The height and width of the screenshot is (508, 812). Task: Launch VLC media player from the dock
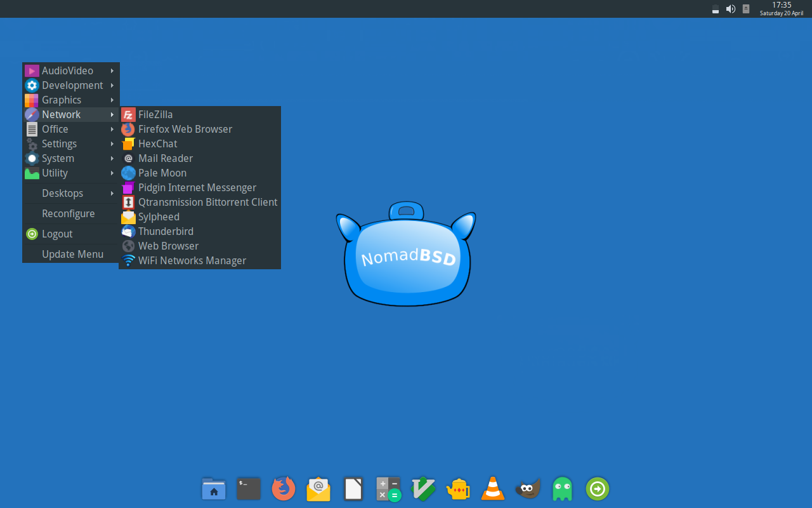coord(493,488)
